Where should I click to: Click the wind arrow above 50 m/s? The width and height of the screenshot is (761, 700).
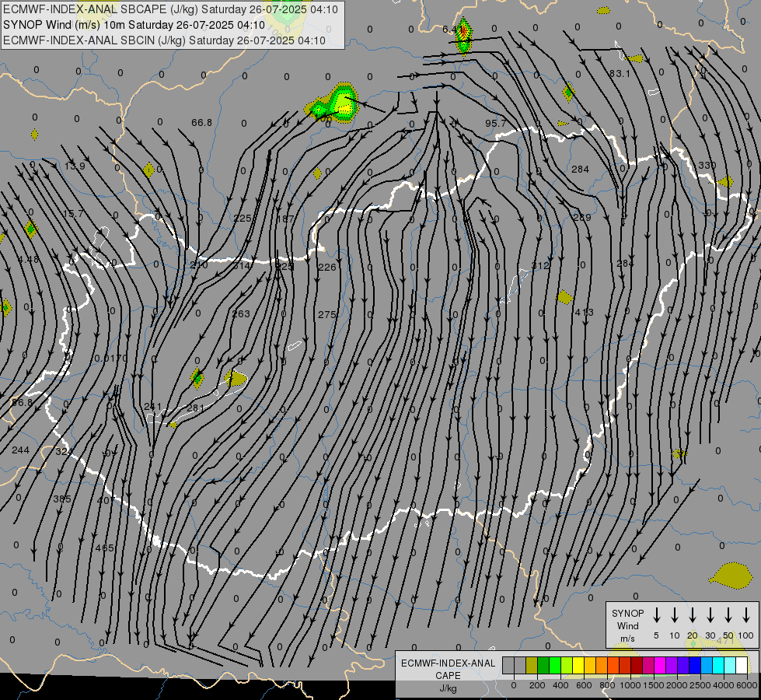pos(728,614)
